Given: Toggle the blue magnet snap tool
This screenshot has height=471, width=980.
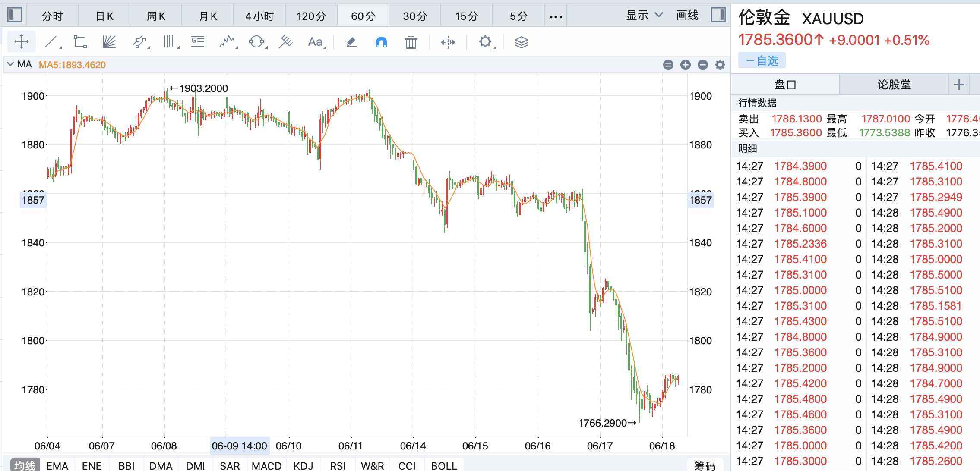Looking at the screenshot, I should 381,42.
